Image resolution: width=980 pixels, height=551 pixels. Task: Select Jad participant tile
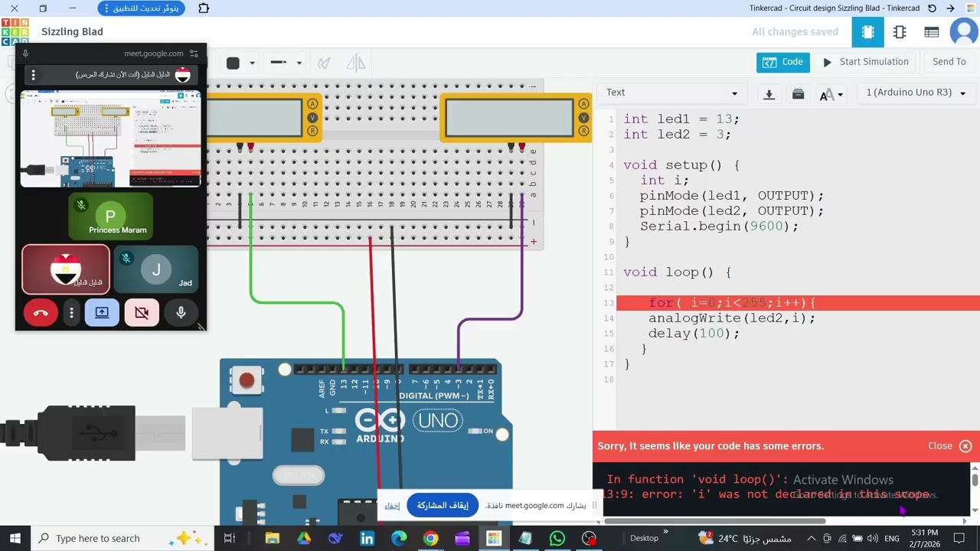coord(156,269)
